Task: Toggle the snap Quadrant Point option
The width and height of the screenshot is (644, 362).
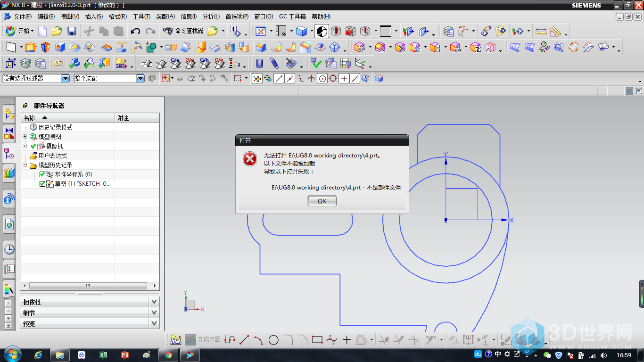Action: 333,79
